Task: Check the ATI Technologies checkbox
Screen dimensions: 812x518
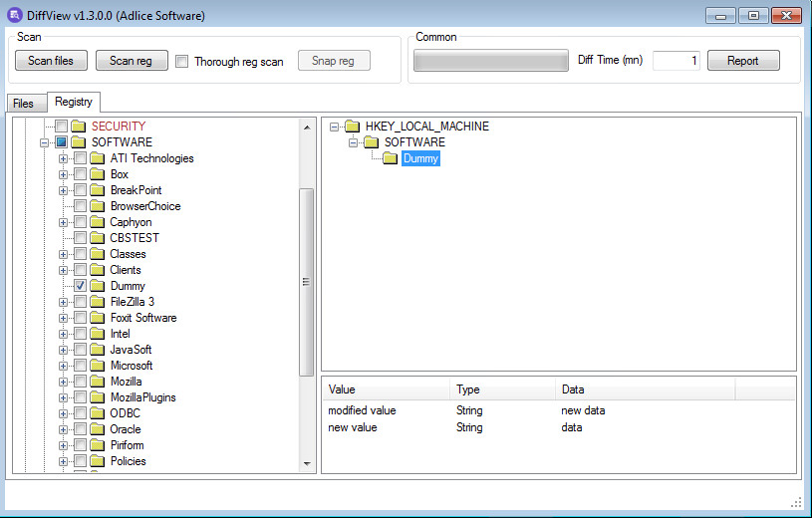Action: (x=81, y=158)
